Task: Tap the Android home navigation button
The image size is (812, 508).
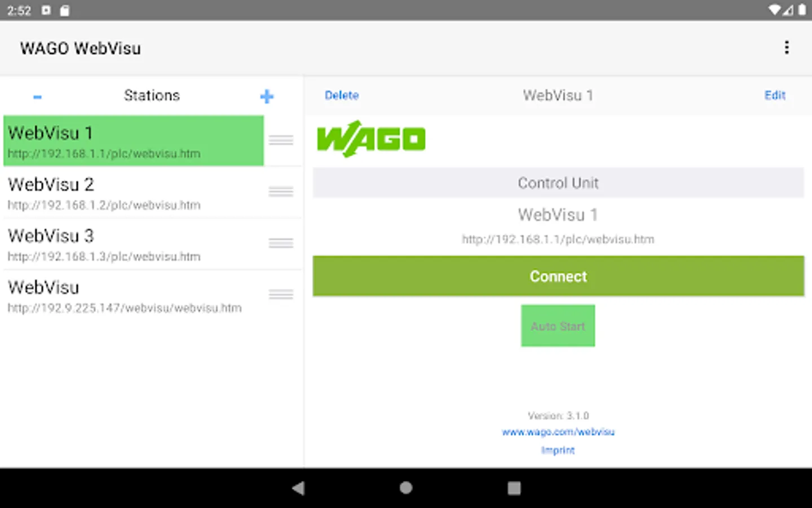Action: tap(406, 488)
